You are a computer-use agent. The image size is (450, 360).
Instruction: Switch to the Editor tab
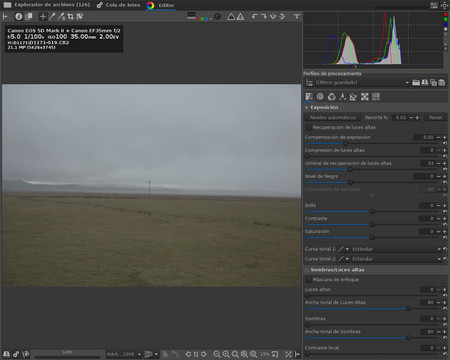[160, 5]
